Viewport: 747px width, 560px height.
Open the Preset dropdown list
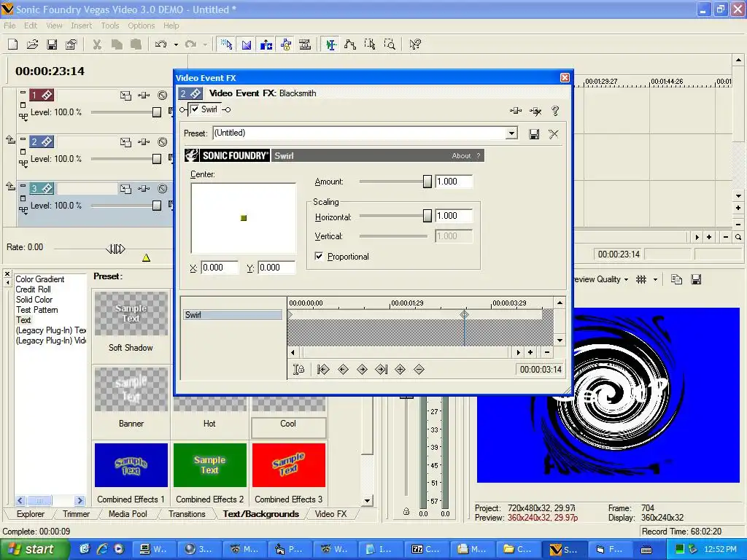[511, 133]
